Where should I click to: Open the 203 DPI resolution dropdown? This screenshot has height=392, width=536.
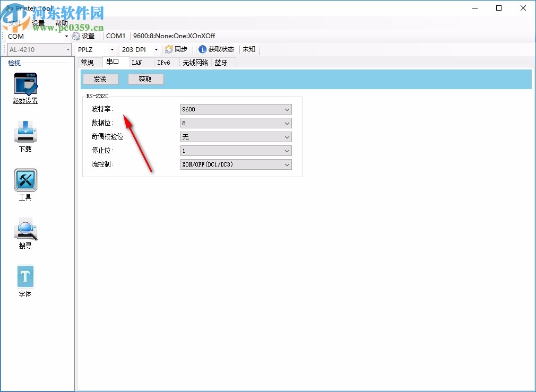click(x=155, y=49)
